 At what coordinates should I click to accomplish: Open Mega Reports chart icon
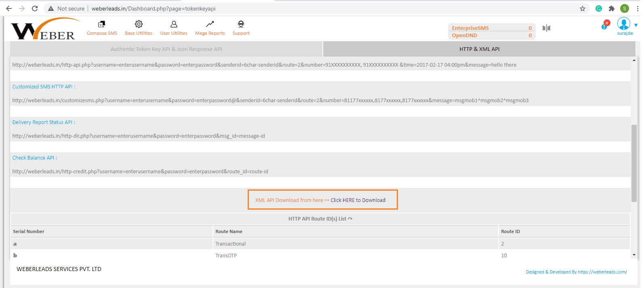(210, 24)
